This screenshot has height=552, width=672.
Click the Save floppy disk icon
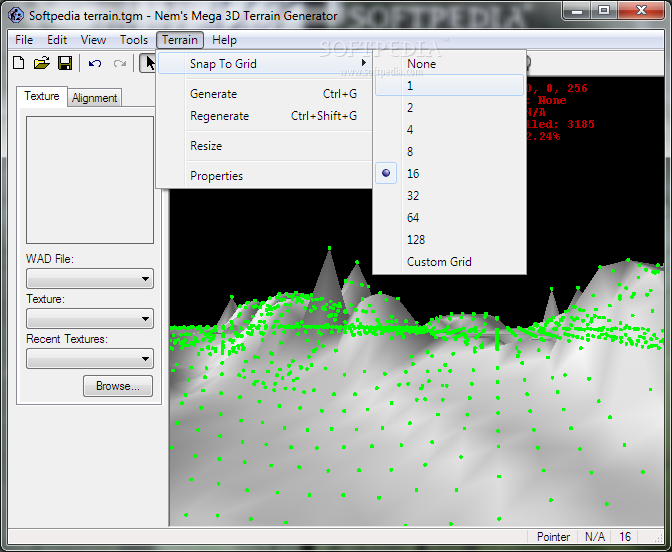click(x=65, y=63)
